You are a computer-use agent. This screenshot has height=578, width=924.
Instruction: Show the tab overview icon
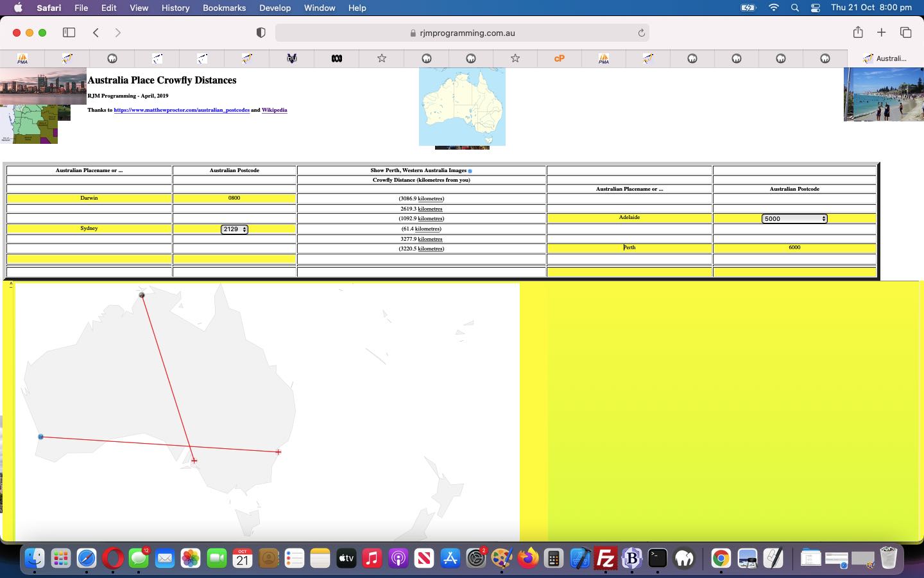(906, 33)
